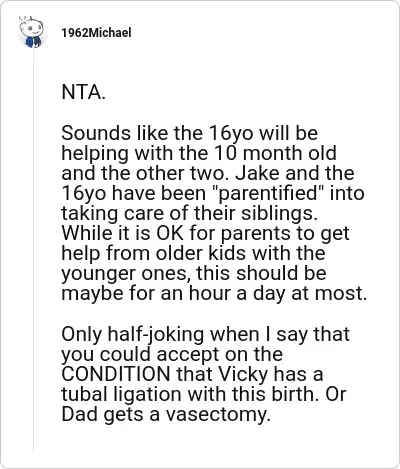This screenshot has width=400, height=469.
Task: Click the phrase "tubal ligation"
Action: point(122,395)
